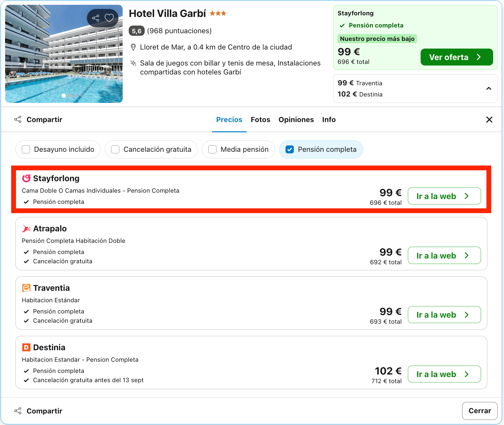Screen dimensions: 504x425
Task: Click the 712 € total text for Destinia
Action: coord(386,381)
